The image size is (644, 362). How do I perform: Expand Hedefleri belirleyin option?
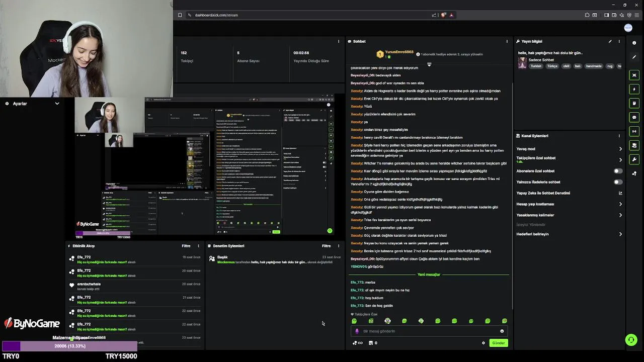[620, 234]
